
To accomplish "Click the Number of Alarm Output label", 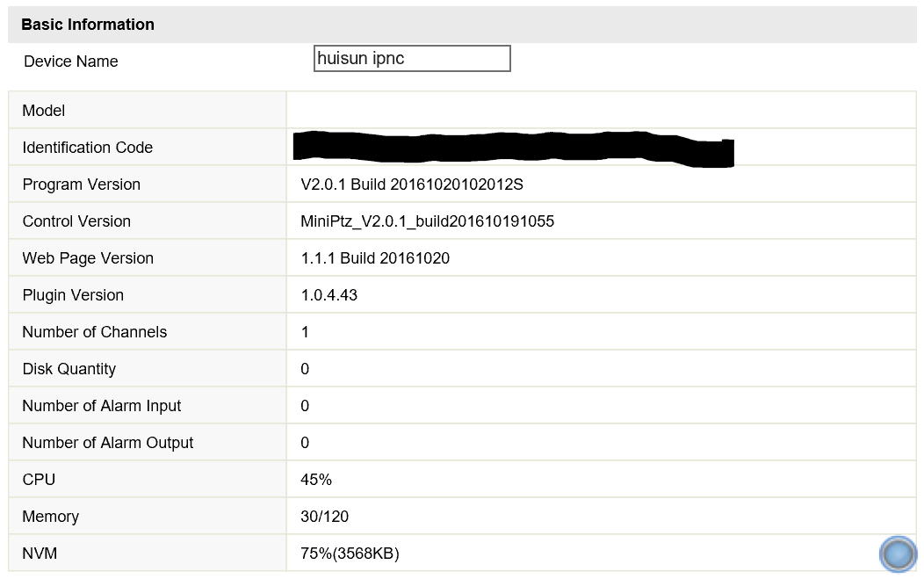I will point(108,443).
